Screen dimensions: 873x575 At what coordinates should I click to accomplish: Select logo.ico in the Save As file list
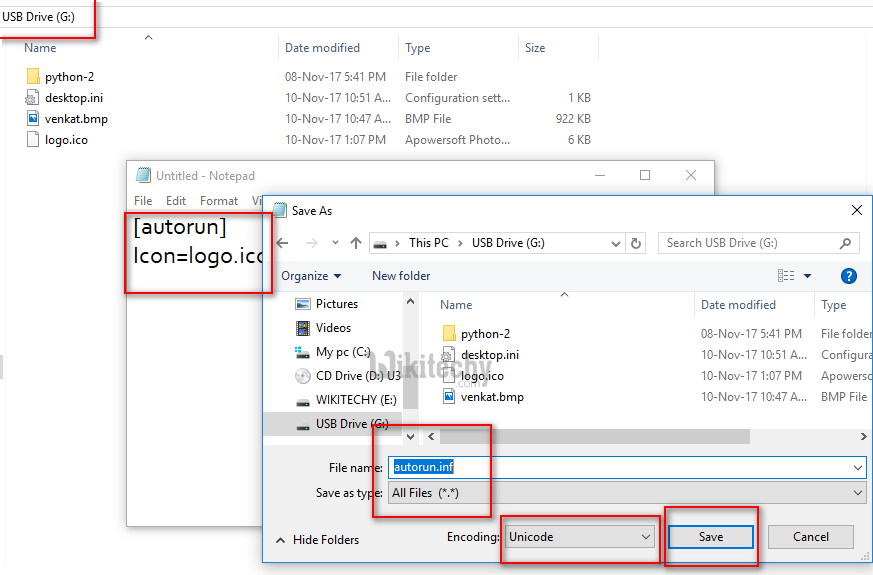tap(481, 376)
